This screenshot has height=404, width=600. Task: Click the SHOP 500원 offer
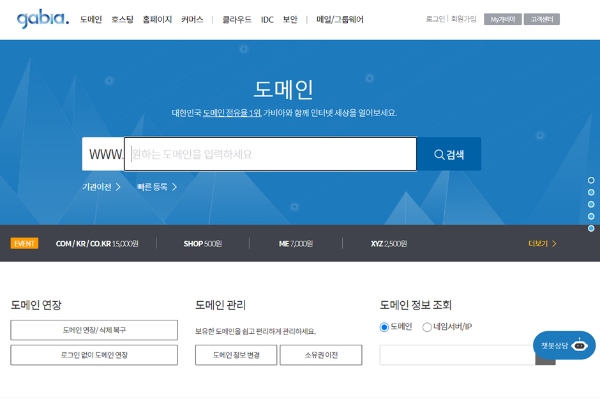pyautogui.click(x=202, y=244)
